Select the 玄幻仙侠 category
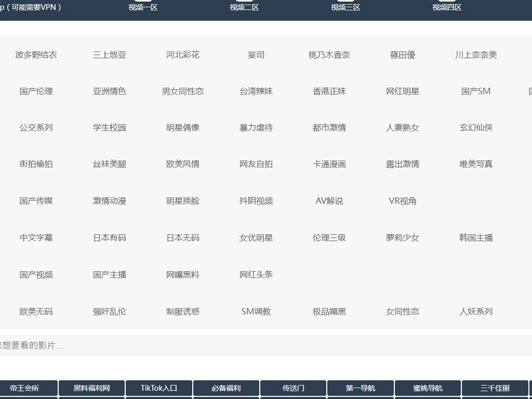The height and width of the screenshot is (399, 532). click(x=476, y=128)
